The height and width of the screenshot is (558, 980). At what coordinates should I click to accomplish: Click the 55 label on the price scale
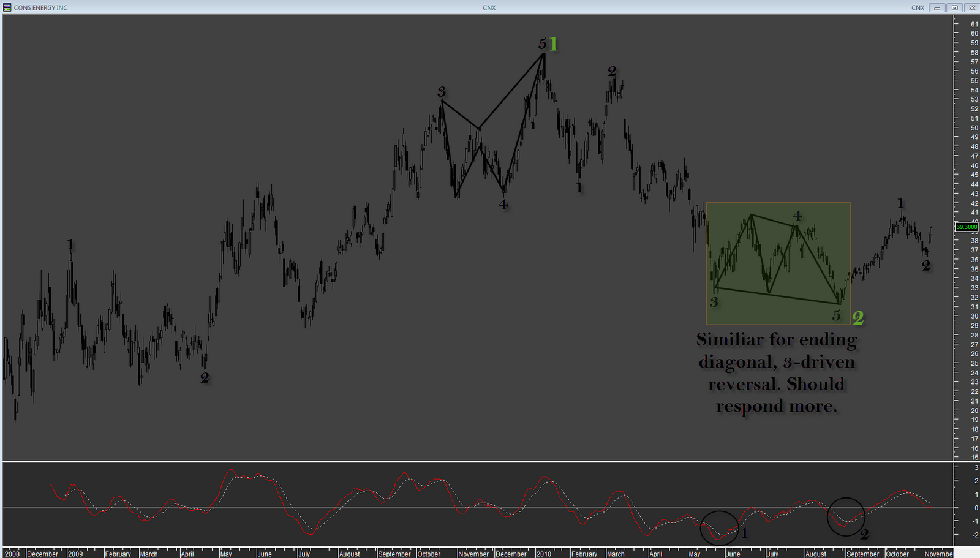click(974, 81)
